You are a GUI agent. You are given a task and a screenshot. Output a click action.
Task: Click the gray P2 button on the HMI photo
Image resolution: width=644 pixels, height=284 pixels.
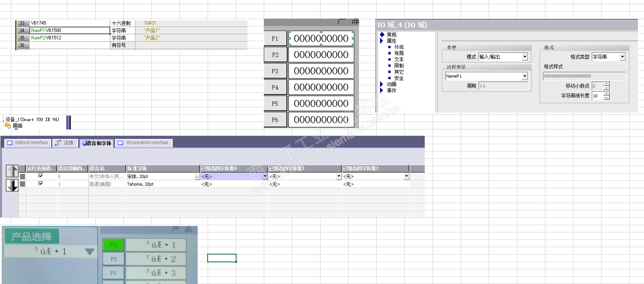[x=113, y=259]
